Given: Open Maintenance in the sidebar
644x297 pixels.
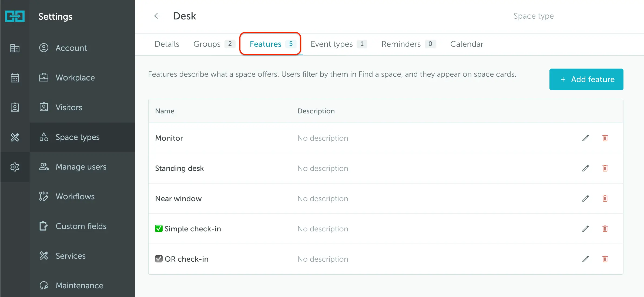Looking at the screenshot, I should (x=82, y=285).
